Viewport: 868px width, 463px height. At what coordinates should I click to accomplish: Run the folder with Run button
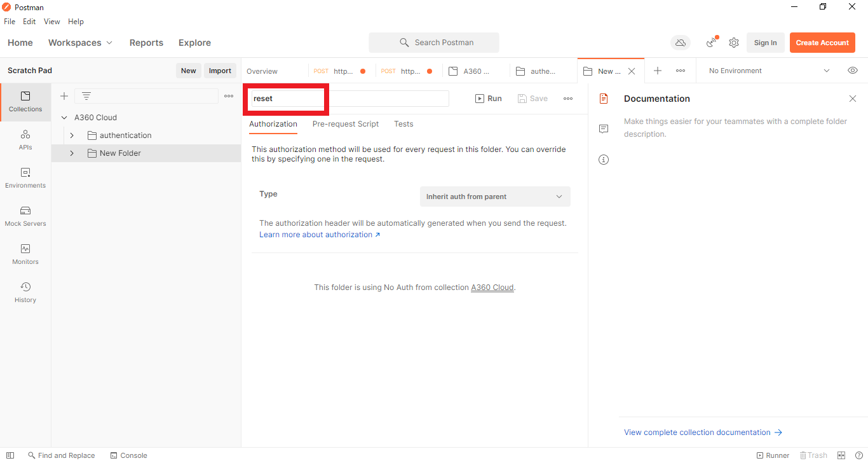pyautogui.click(x=489, y=99)
